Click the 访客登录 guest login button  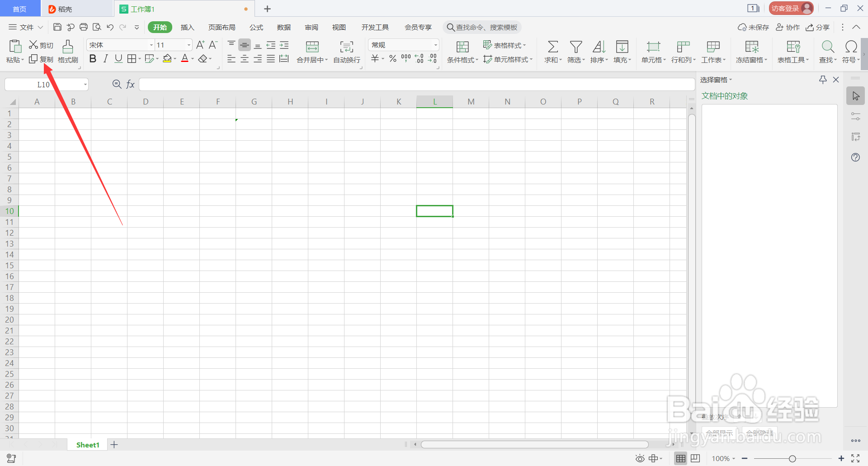point(791,8)
